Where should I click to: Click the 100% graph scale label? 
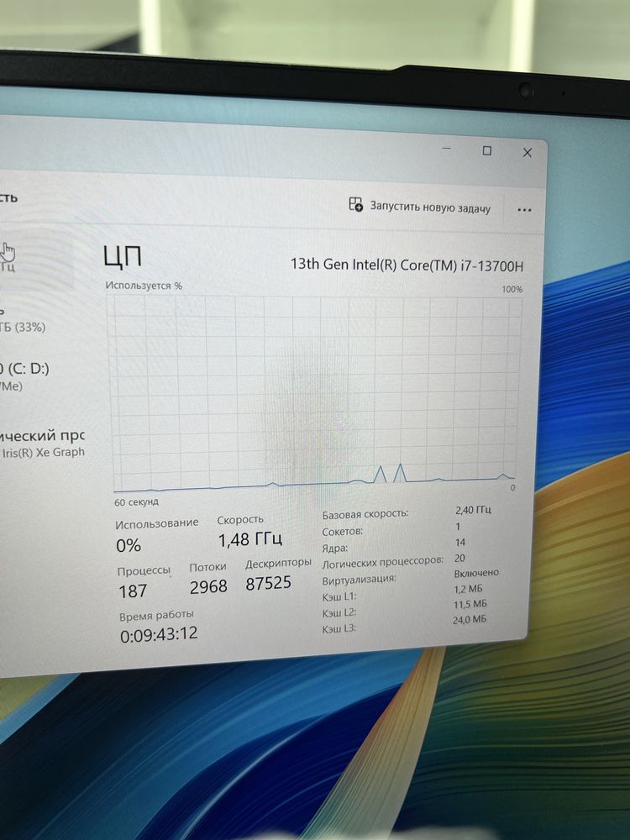[512, 289]
